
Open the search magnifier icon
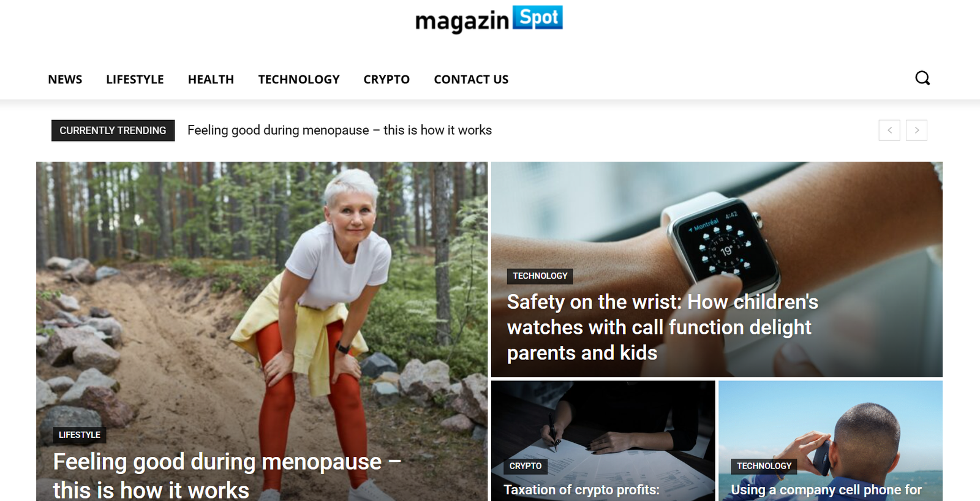coord(922,78)
